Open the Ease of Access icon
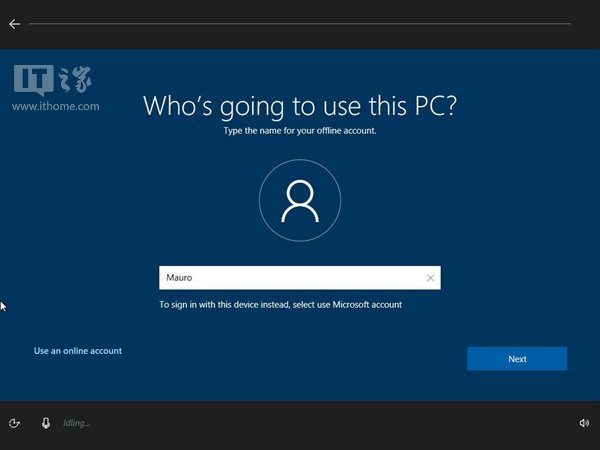600x450 pixels. [x=14, y=423]
